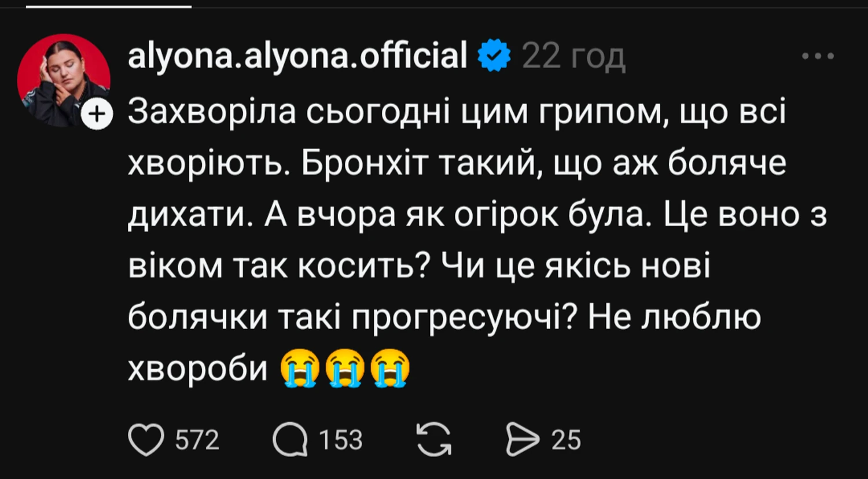Open comments via the speech bubble icon

[x=290, y=440]
